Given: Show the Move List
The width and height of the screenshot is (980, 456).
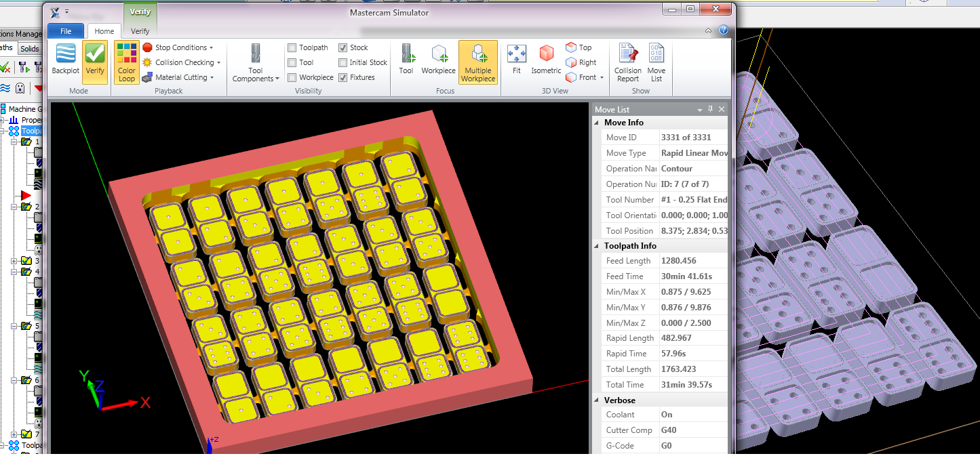Looking at the screenshot, I should click(x=656, y=62).
